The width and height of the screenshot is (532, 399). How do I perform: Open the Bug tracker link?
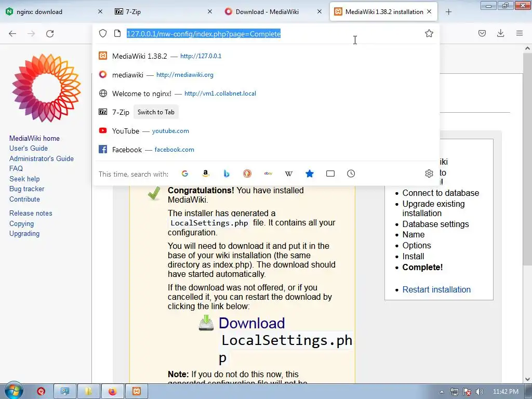[27, 189]
